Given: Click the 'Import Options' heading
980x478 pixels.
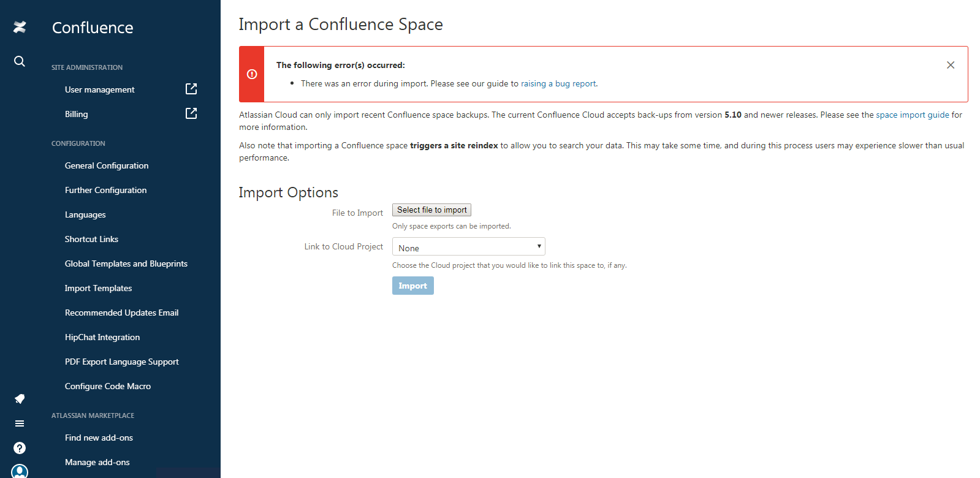Looking at the screenshot, I should pyautogui.click(x=289, y=192).
